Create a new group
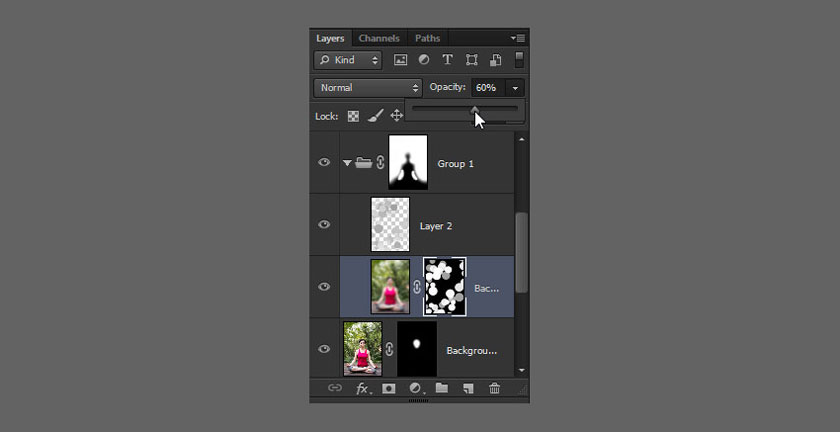Image resolution: width=840 pixels, height=432 pixels. click(x=442, y=388)
